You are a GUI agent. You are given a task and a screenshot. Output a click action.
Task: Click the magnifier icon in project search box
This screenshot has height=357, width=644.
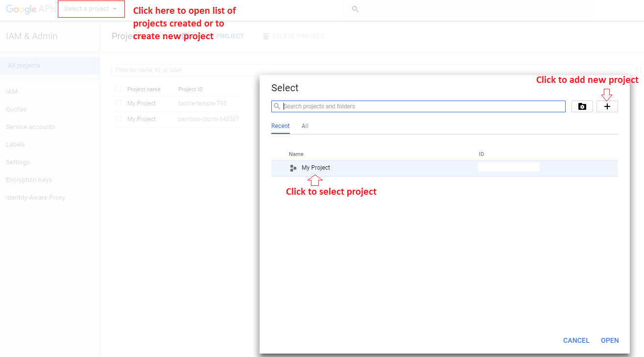point(278,106)
